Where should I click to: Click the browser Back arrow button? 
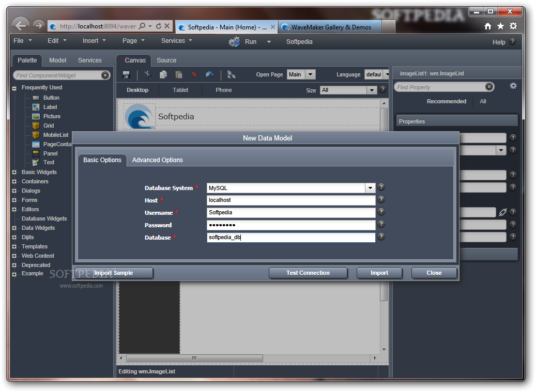pos(21,26)
